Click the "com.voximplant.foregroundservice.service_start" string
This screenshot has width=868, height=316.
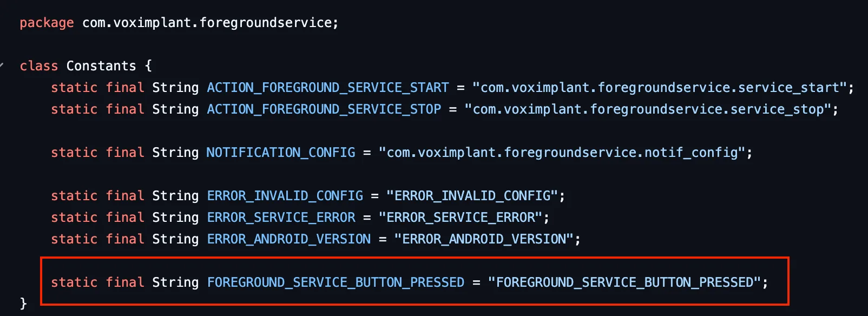[660, 88]
